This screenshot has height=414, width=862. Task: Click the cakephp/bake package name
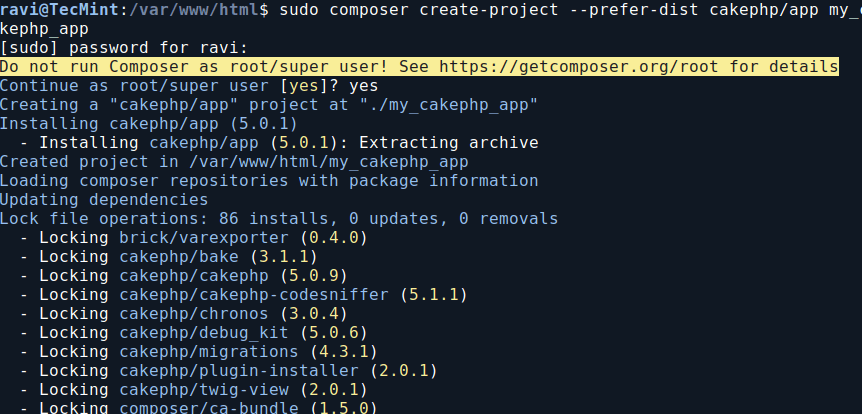tap(179, 257)
